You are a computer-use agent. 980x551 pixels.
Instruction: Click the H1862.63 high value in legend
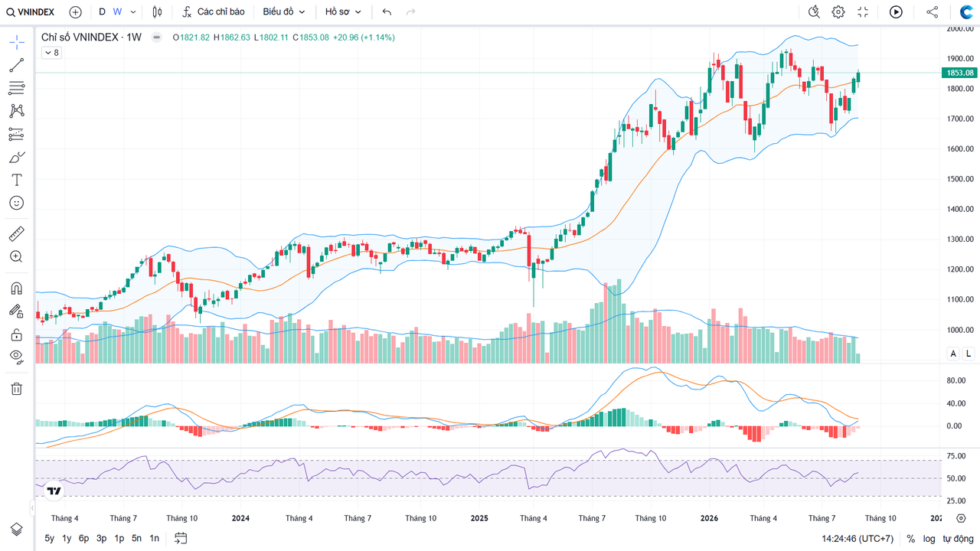point(232,37)
